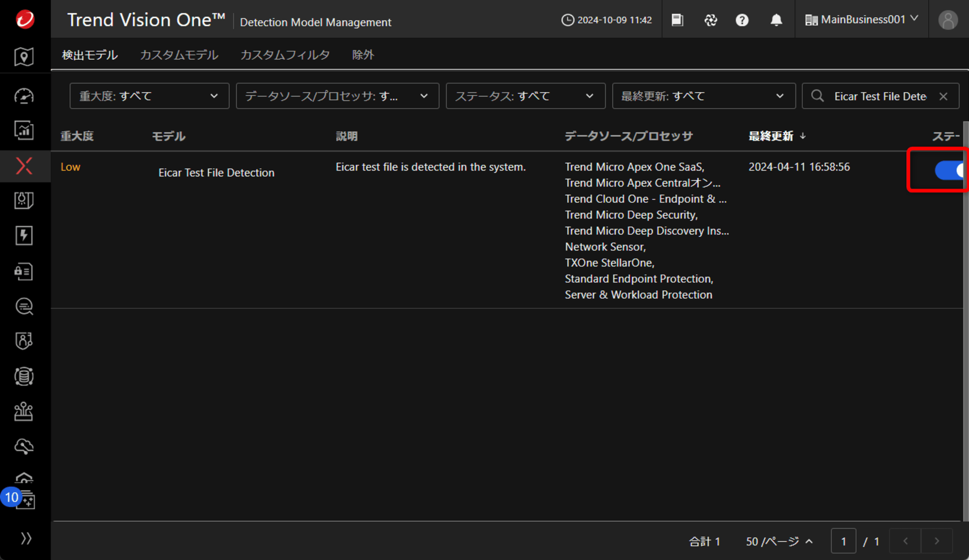Switch to the カスタムモデル tab

coord(179,55)
